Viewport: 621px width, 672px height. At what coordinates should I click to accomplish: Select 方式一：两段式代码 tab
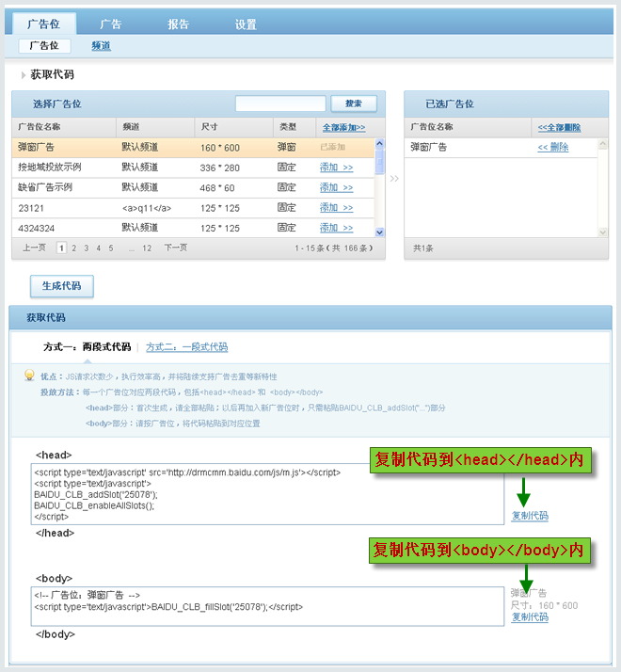87,346
